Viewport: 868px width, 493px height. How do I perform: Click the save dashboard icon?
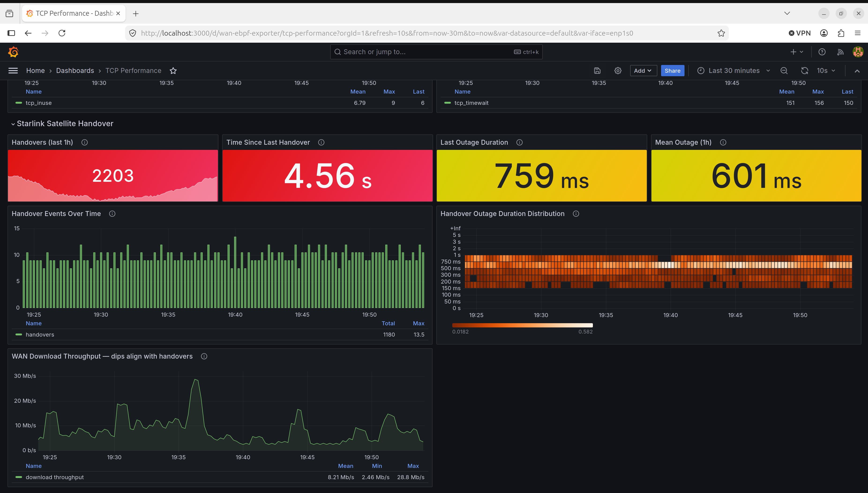[x=597, y=70]
